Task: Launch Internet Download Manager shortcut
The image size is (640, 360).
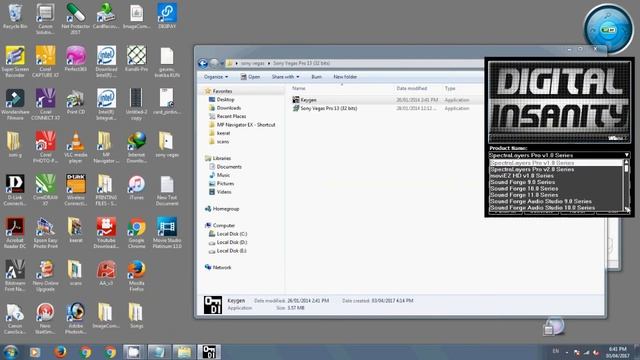Action: pos(136,147)
